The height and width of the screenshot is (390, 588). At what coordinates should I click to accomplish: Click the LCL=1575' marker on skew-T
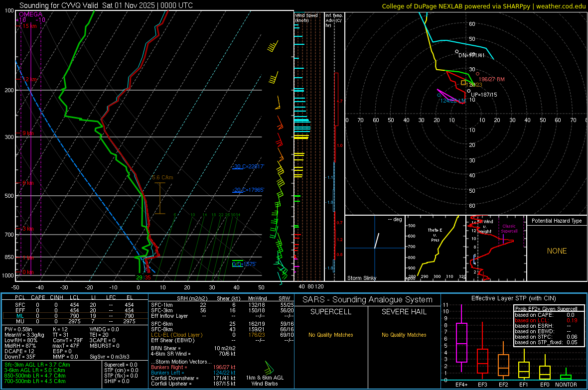(244, 264)
